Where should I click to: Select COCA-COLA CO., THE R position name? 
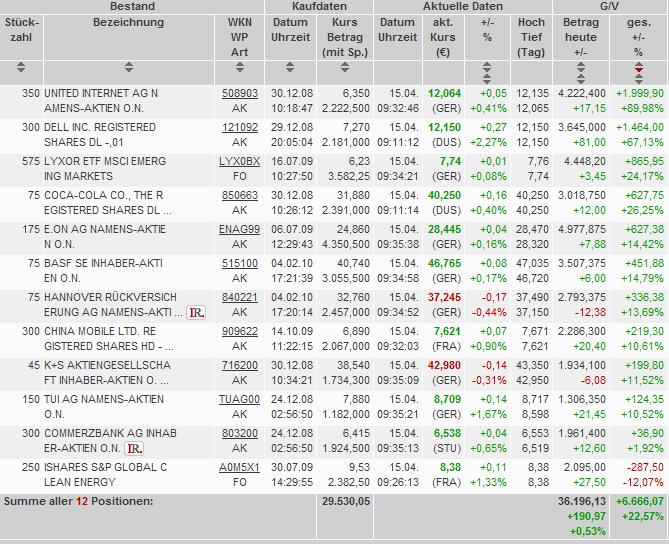click(104, 195)
